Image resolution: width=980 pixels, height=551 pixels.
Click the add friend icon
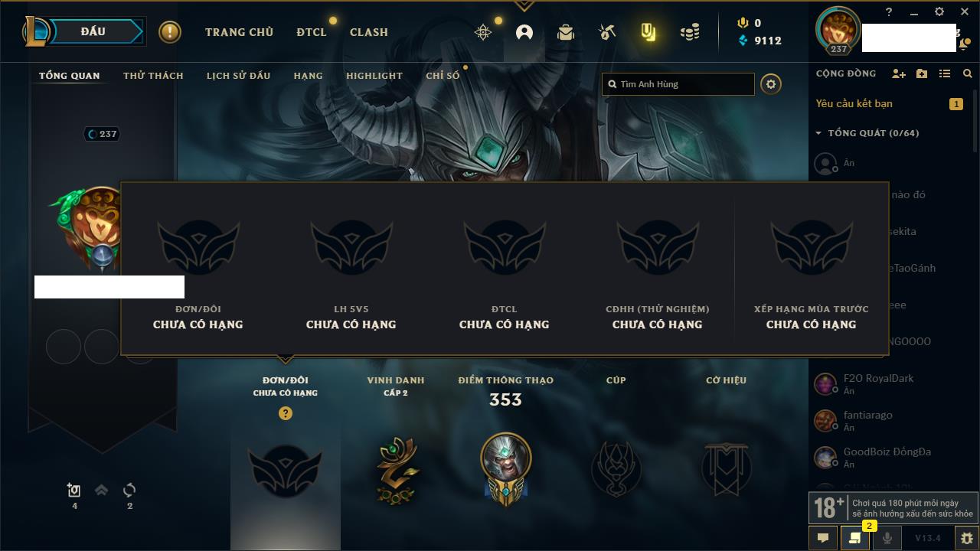pos(899,73)
